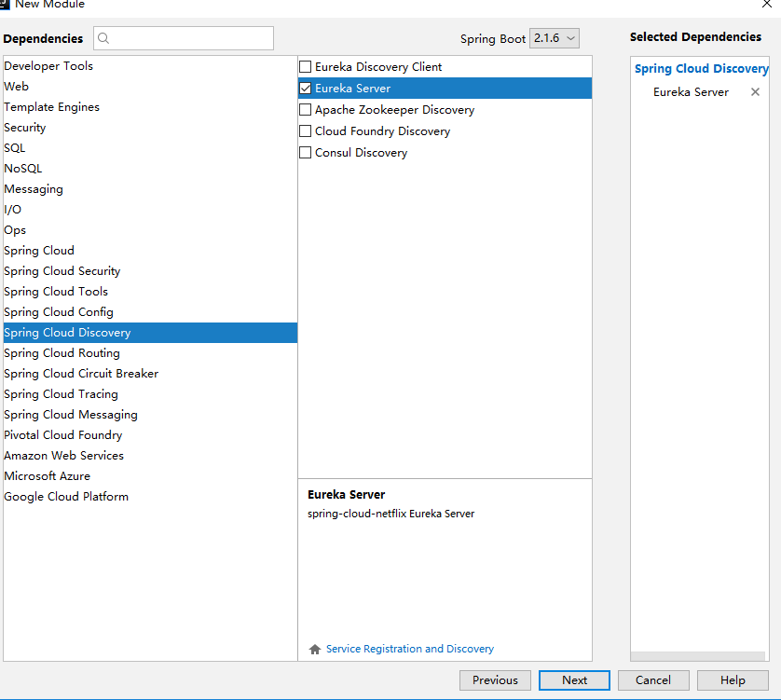
Task: Select Spring Cloud Circuit Breaker category
Action: pyautogui.click(x=150, y=373)
